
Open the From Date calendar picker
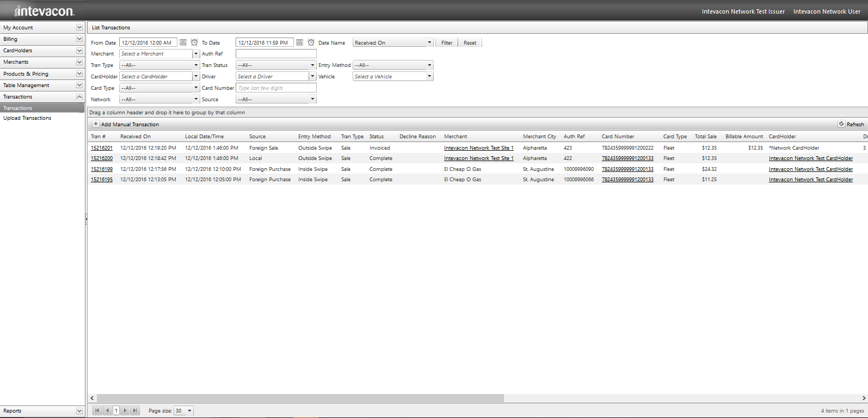pyautogui.click(x=183, y=42)
